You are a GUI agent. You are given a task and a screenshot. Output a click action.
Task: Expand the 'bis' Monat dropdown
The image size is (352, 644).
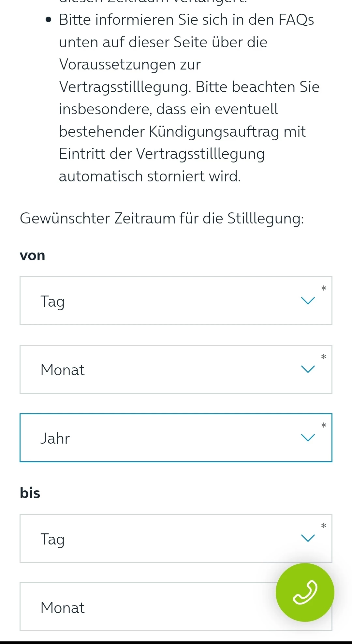click(x=147, y=607)
